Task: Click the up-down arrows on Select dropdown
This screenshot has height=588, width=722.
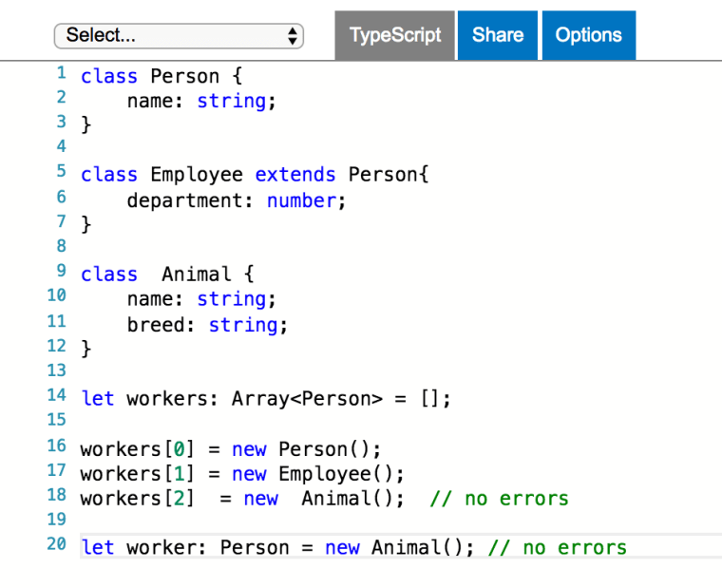Action: [x=292, y=36]
